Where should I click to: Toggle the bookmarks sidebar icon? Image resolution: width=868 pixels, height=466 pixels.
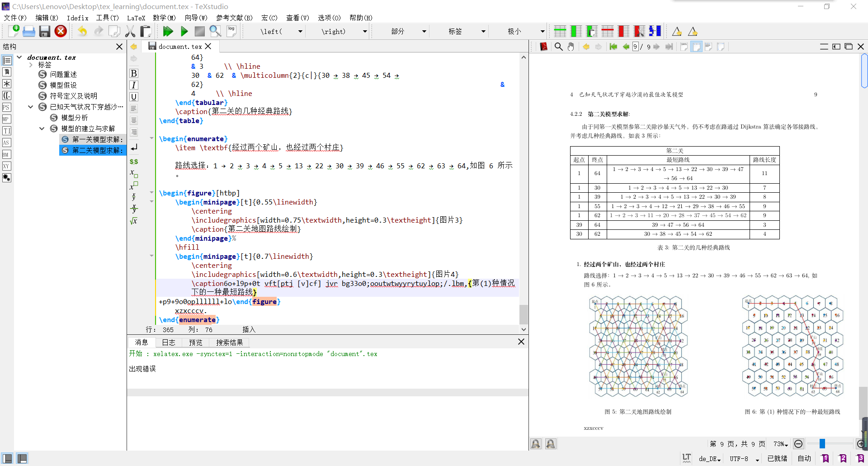[7, 72]
